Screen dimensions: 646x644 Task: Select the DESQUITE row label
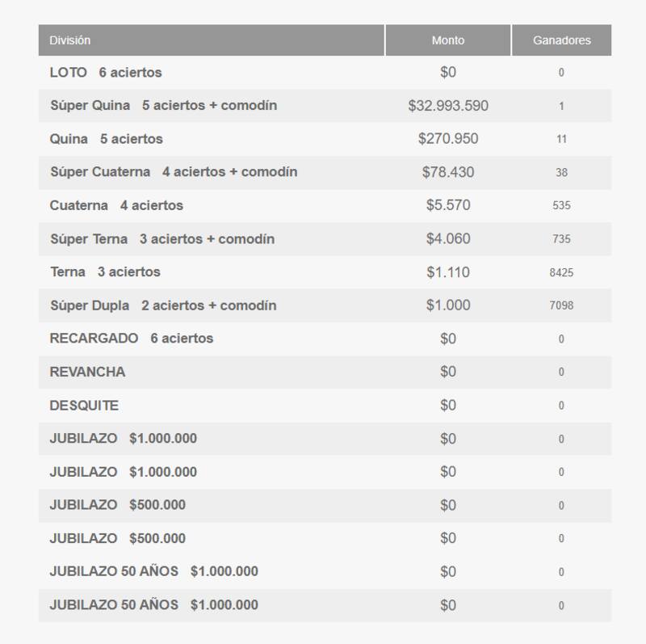point(84,406)
